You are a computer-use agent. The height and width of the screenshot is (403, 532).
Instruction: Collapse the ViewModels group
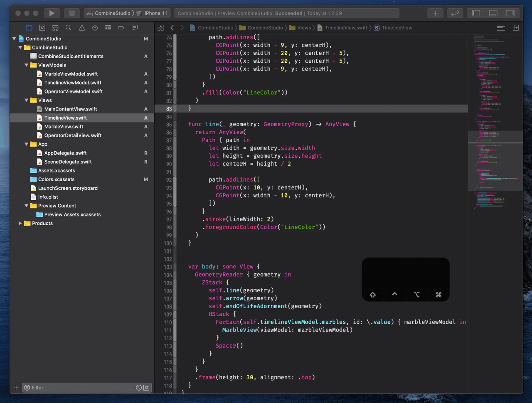27,65
